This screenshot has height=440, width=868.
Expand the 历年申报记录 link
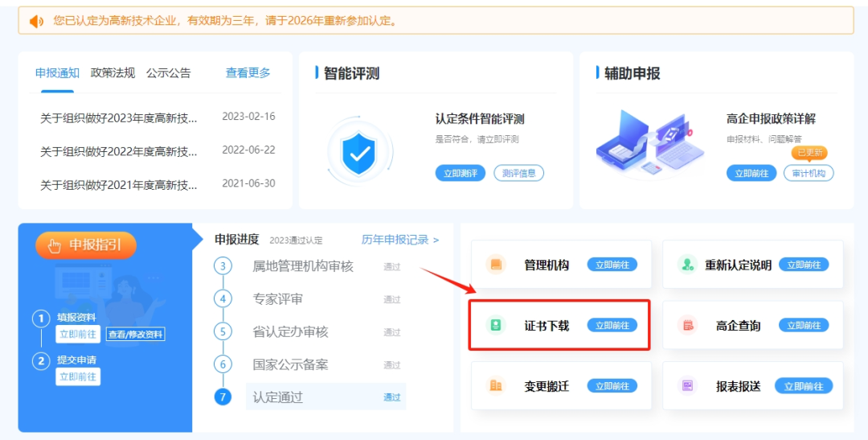[x=400, y=240]
